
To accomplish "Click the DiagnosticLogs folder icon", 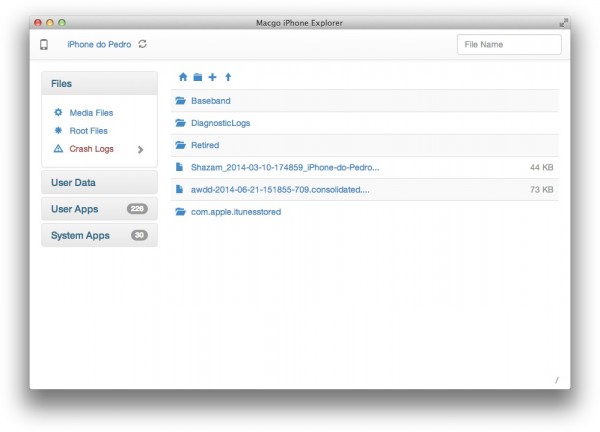I will click(180, 123).
